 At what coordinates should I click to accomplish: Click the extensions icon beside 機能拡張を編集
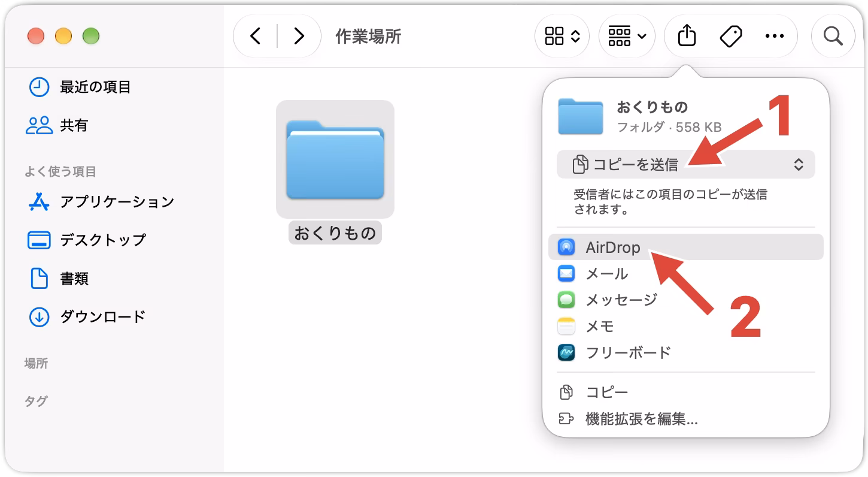(x=566, y=419)
